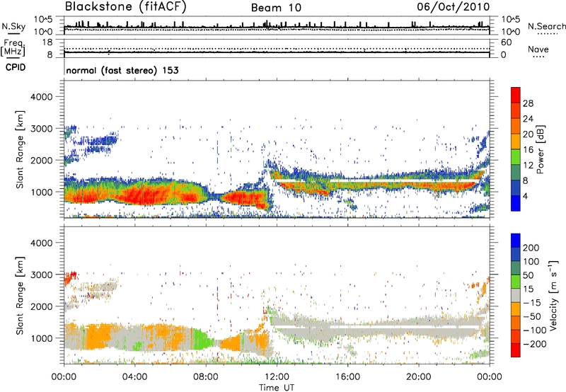Click the CPID label
The image size is (566, 392).
[16, 67]
